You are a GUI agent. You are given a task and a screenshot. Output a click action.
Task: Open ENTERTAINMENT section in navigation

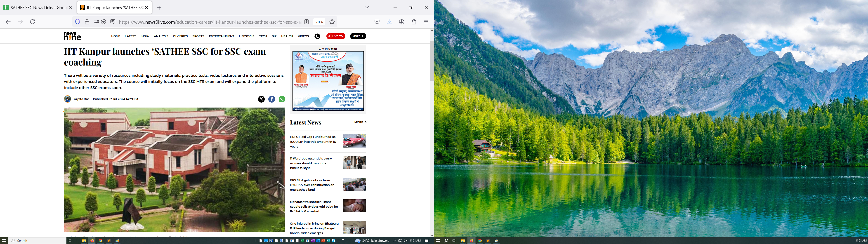(221, 36)
